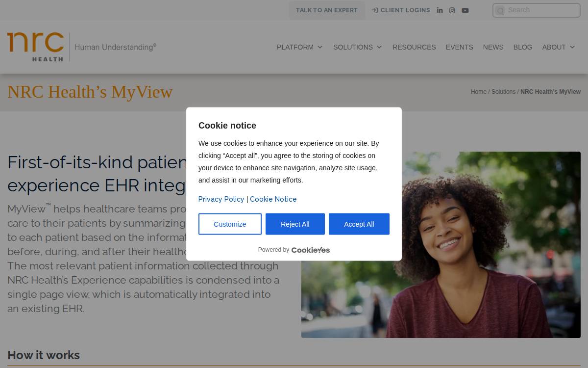Click the NRC Health logo
Screen dimensions: 588x368
[82, 47]
